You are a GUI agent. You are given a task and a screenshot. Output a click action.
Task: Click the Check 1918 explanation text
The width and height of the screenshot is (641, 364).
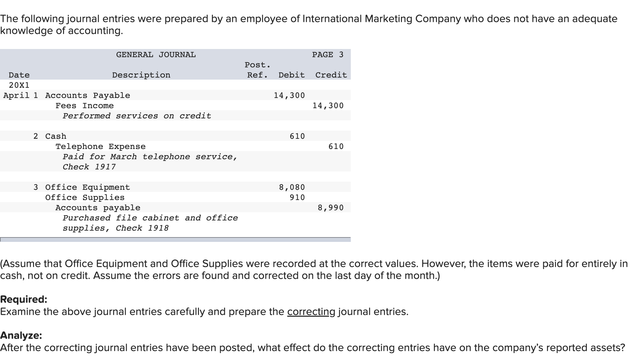(x=142, y=228)
